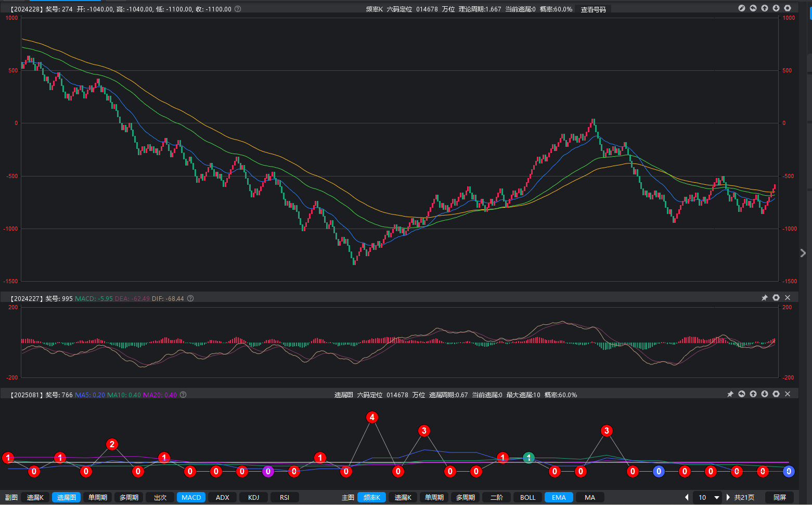Switch sub-chart indicator to KDJ
The width and height of the screenshot is (812, 505).
pos(253,497)
